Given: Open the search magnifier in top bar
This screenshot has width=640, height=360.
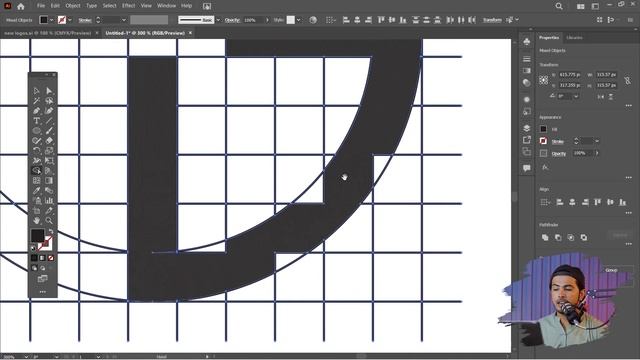Looking at the screenshot, I should point(559,6).
